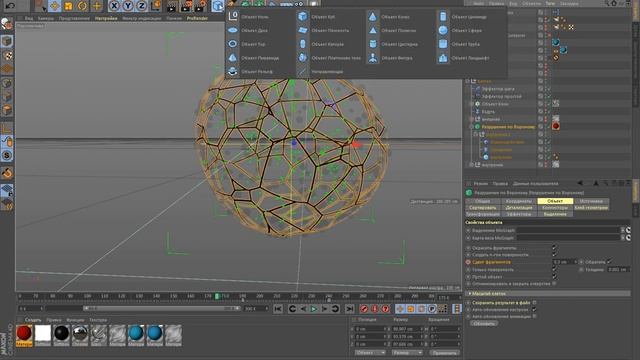
Task: Add a Landscape object from palette
Action: tap(464, 58)
